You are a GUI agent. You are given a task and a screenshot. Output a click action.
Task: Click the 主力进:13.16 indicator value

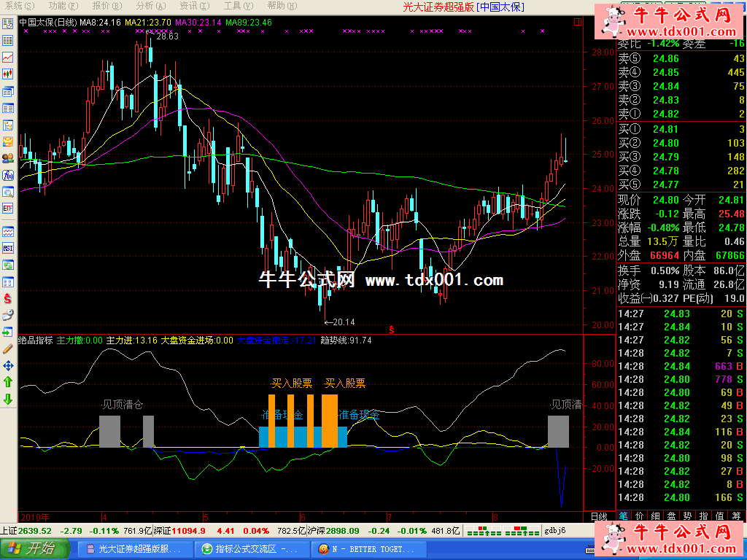coord(131,341)
